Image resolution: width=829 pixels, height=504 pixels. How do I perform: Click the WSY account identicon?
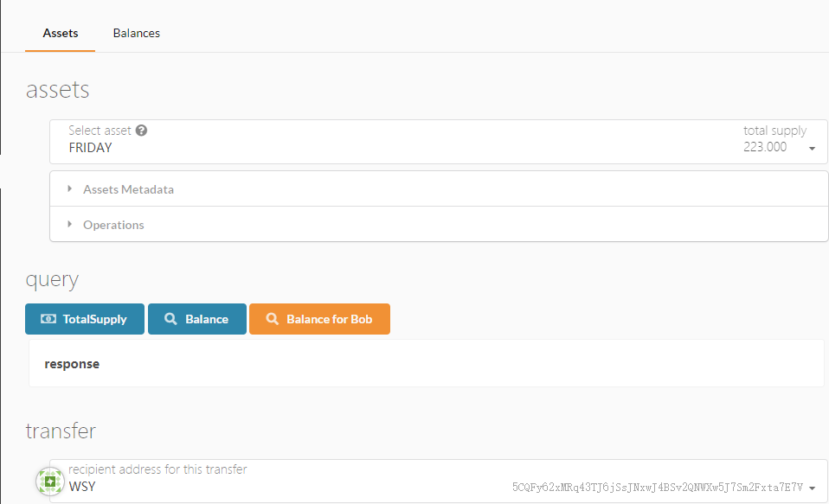click(50, 482)
